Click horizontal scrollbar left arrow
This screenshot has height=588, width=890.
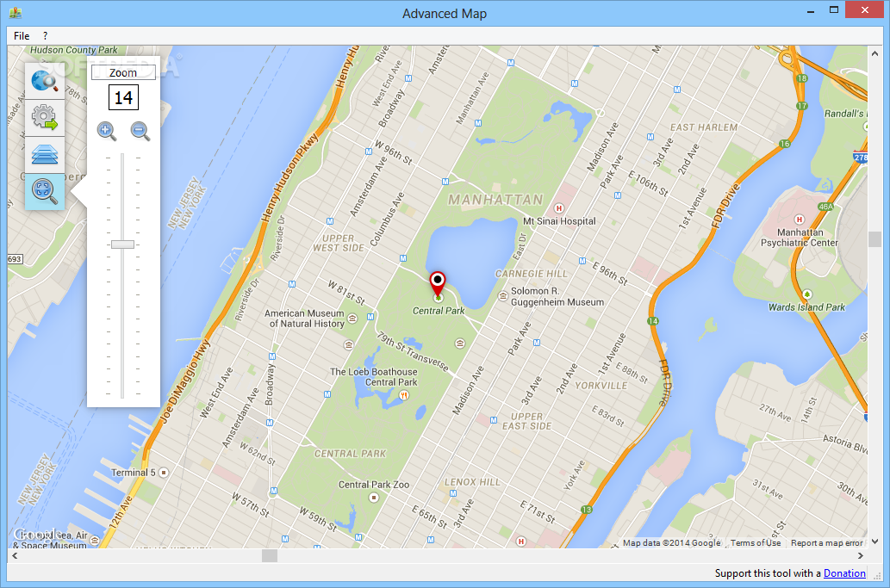point(15,555)
